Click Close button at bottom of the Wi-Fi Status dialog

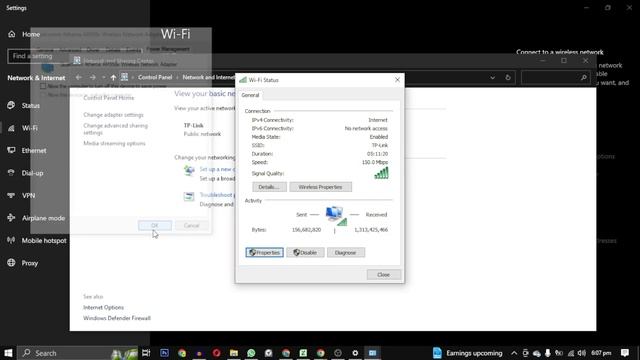point(383,275)
